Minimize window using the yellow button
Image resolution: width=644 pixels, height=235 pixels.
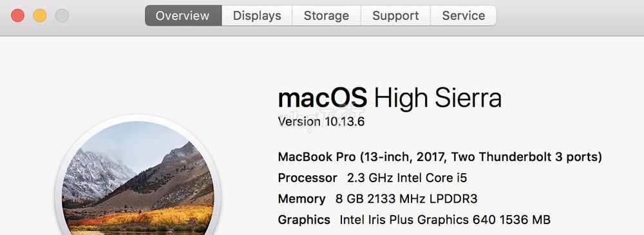coord(40,15)
